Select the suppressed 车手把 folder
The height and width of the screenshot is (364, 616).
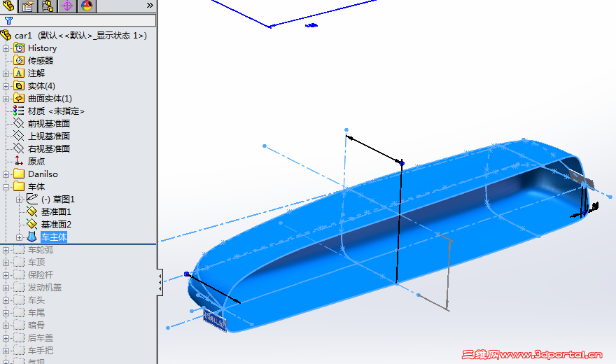click(x=41, y=350)
